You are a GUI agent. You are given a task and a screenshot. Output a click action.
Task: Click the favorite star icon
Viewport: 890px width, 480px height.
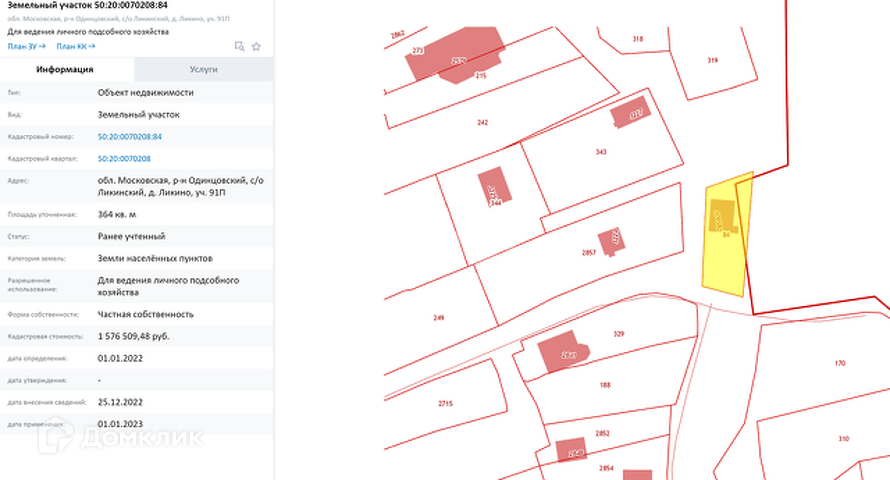point(256,47)
